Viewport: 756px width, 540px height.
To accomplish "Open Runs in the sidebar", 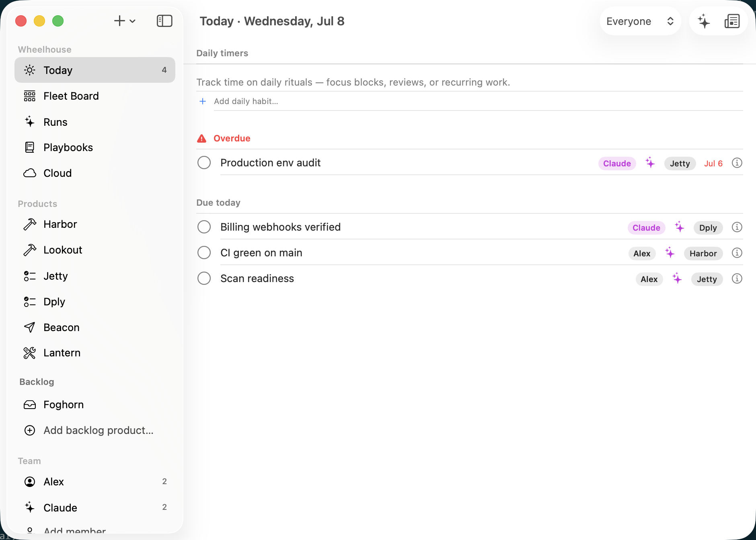I will 95,122.
